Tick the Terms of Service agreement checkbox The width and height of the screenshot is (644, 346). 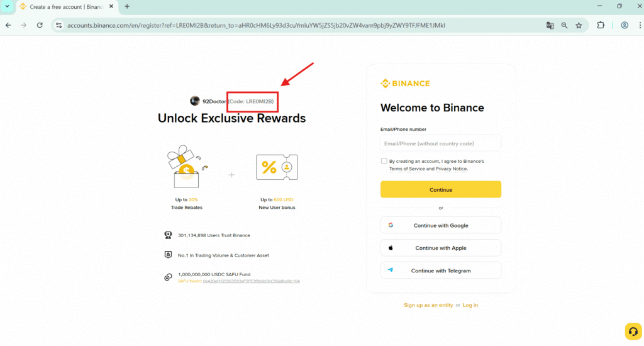(x=384, y=161)
